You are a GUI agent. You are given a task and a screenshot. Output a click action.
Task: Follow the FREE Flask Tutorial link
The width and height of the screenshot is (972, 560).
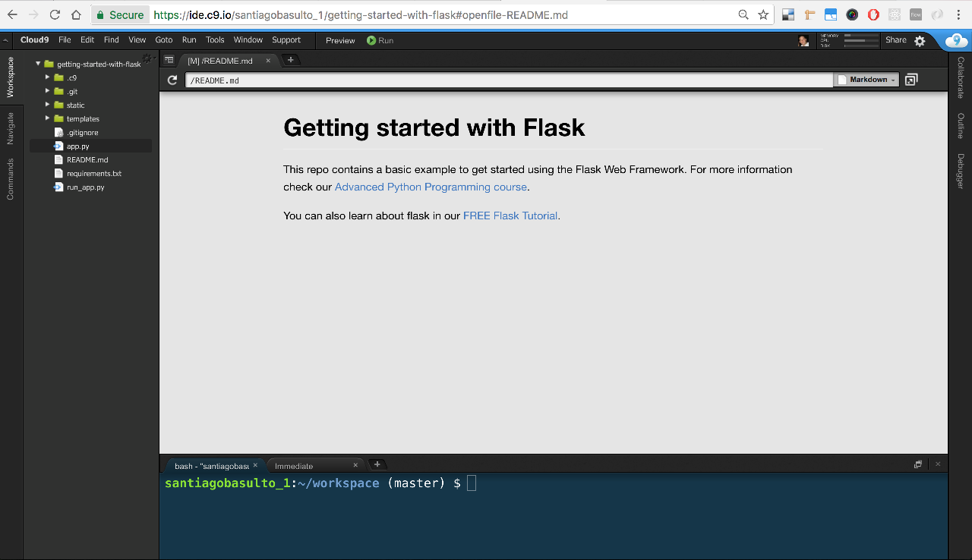(x=510, y=216)
